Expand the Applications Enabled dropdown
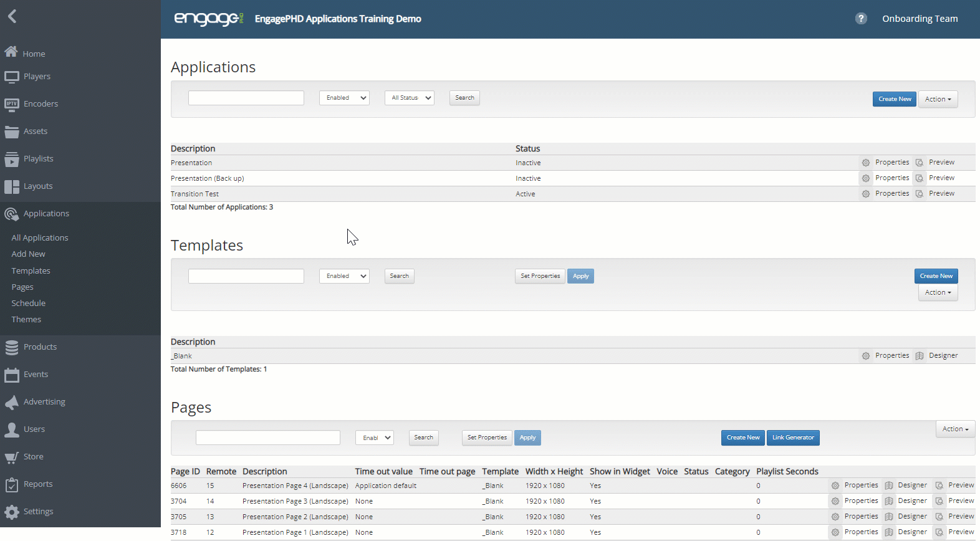Screen dimensions: 980x541 [344, 98]
